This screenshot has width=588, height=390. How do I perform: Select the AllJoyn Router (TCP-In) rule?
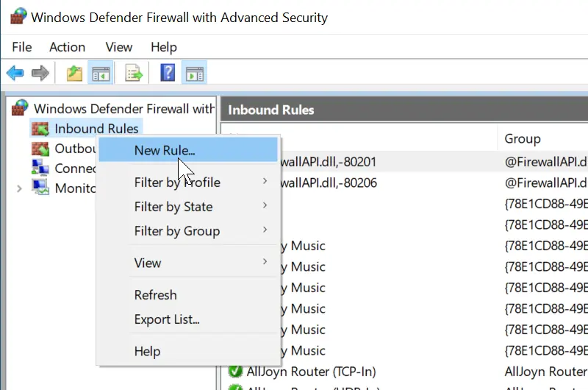click(299, 371)
